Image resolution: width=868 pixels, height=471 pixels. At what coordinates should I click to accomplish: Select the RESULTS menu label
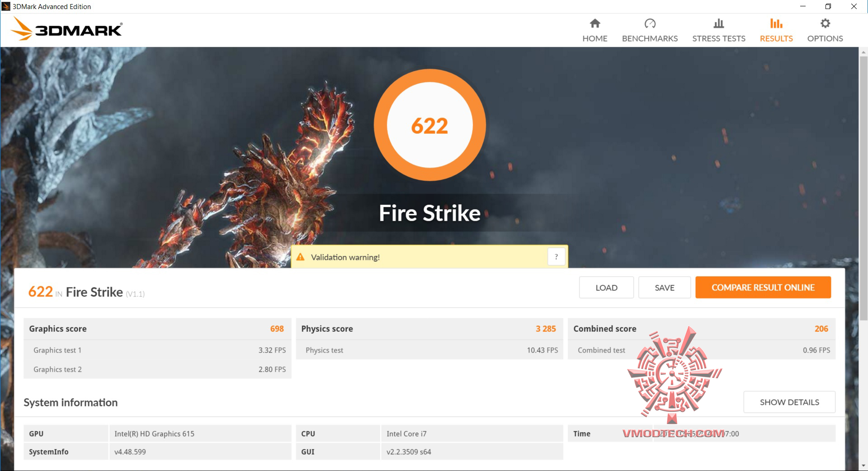776,38
